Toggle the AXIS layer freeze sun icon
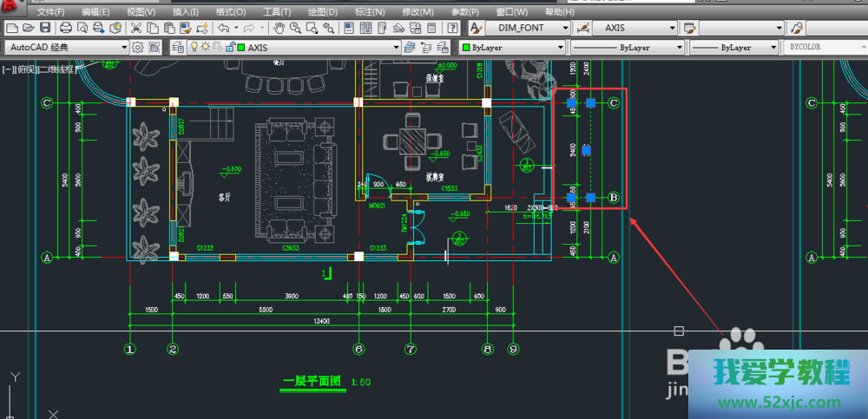The width and height of the screenshot is (868, 419). click(x=207, y=48)
